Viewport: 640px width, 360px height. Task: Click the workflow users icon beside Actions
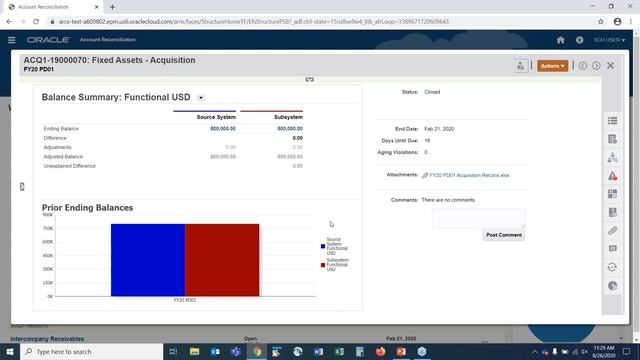click(520, 66)
